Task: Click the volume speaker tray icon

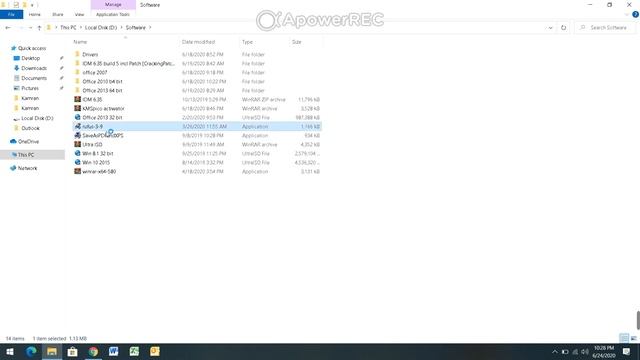Action: (584, 351)
